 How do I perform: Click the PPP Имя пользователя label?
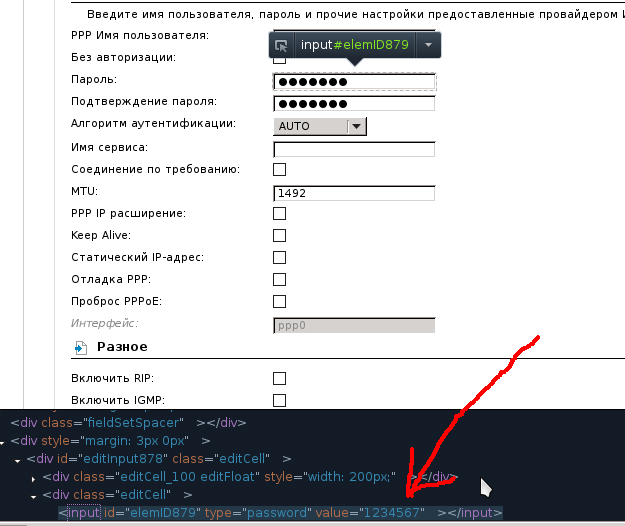pos(140,35)
